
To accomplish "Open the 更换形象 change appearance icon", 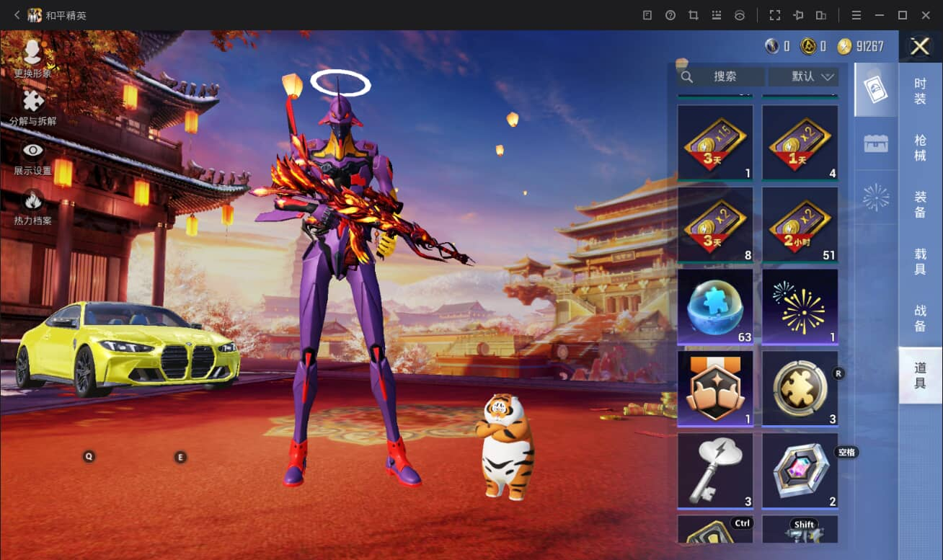I will pyautogui.click(x=32, y=53).
